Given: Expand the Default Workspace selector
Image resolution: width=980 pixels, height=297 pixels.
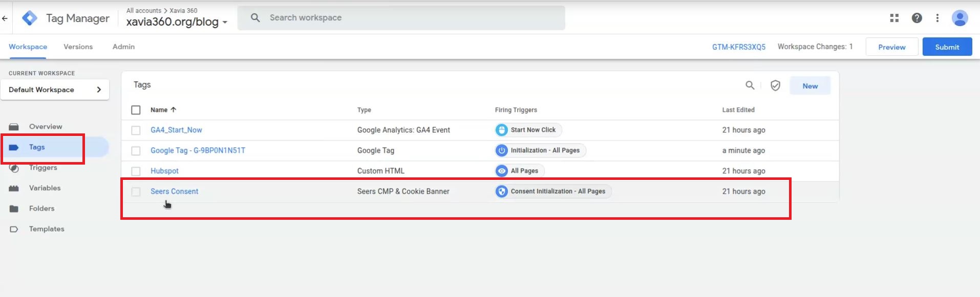Looking at the screenshot, I should click(55, 89).
